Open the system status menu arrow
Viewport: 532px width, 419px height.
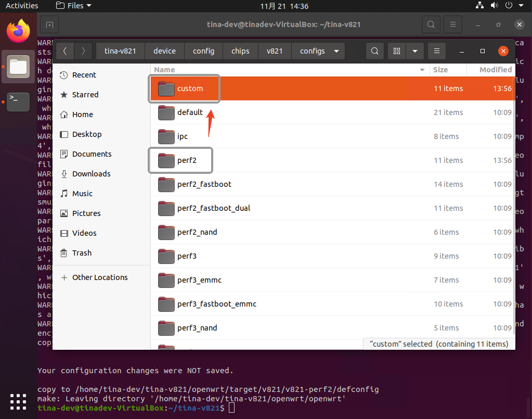point(521,6)
